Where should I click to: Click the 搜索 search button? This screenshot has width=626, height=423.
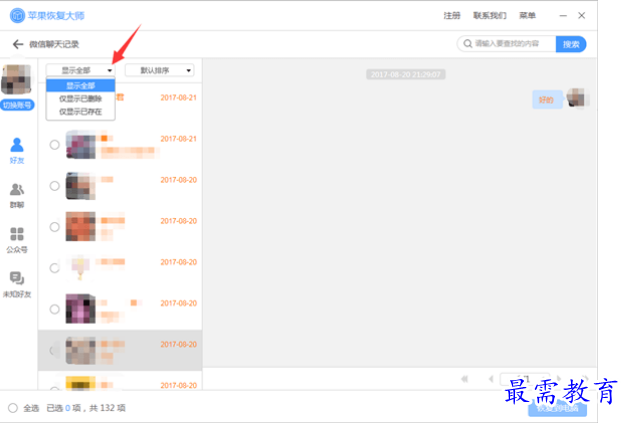[x=571, y=44]
